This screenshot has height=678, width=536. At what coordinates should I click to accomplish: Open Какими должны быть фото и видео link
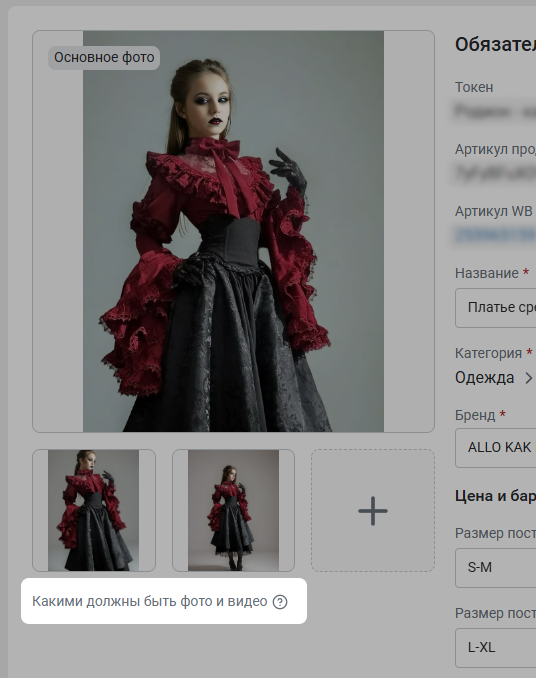click(x=150, y=601)
